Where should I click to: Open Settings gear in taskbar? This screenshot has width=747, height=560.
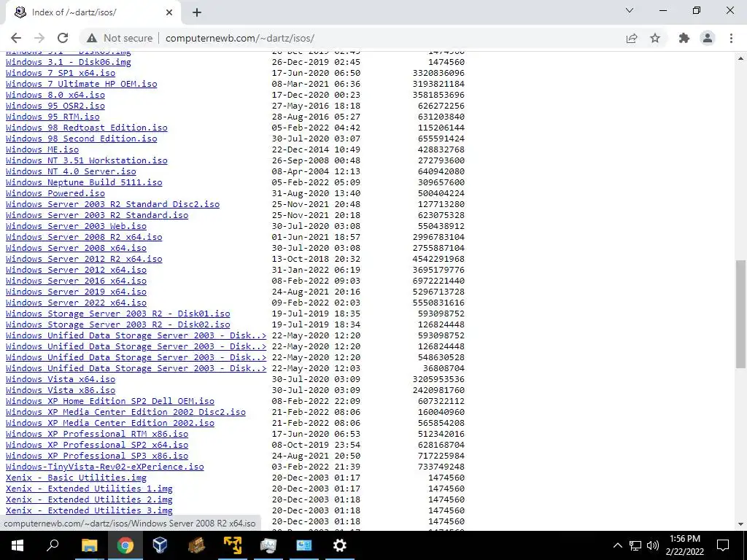coord(340,545)
